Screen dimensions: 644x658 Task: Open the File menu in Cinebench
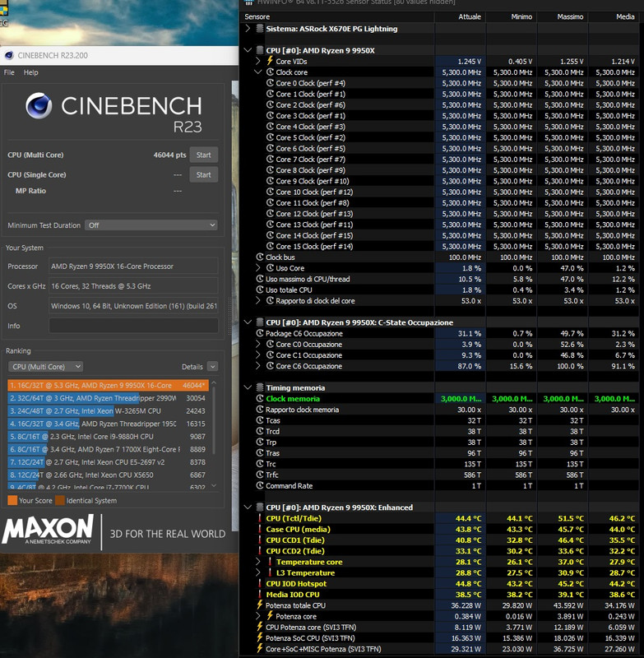(9, 72)
